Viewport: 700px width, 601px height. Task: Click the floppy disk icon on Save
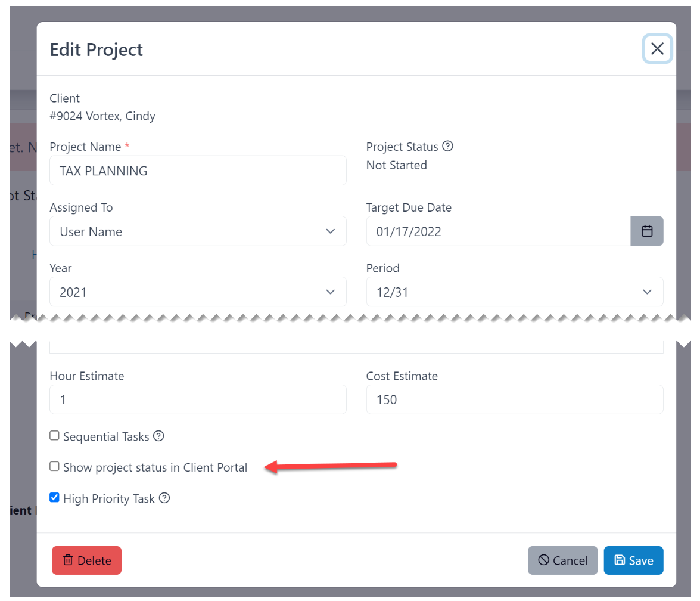tap(620, 560)
